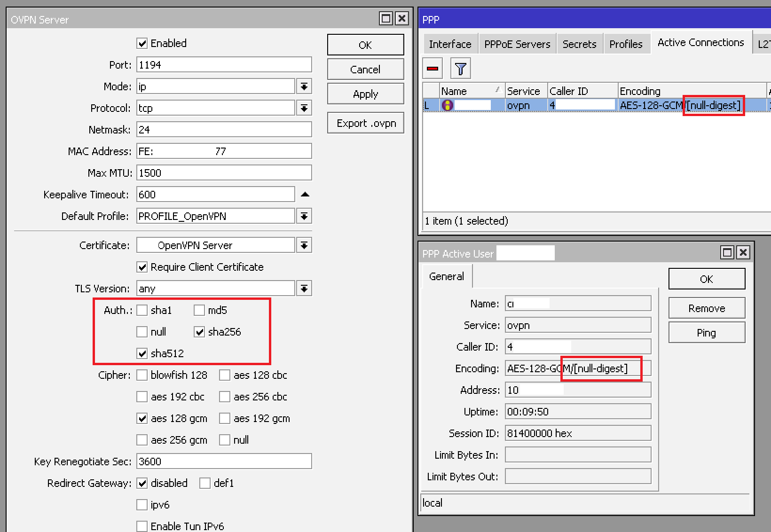Viewport: 771px width, 532px height.
Task: Open the TLS Version dropdown arrow
Action: pyautogui.click(x=304, y=289)
